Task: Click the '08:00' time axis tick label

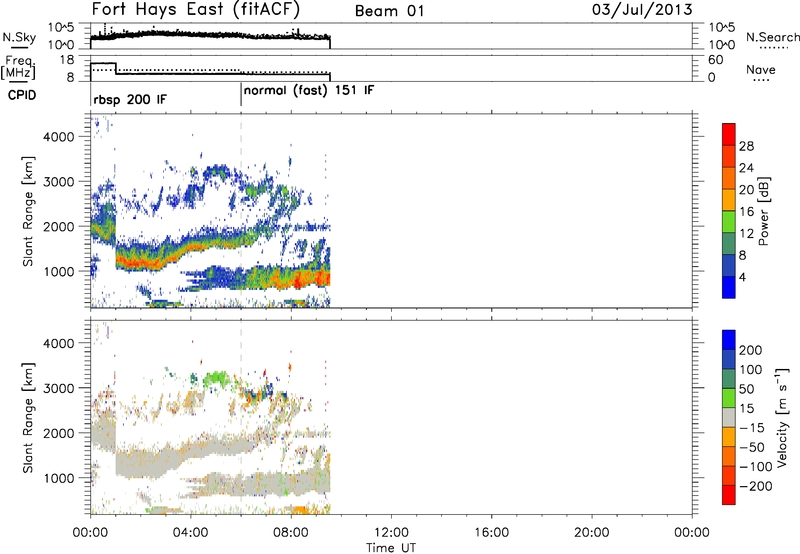Action: (x=291, y=533)
